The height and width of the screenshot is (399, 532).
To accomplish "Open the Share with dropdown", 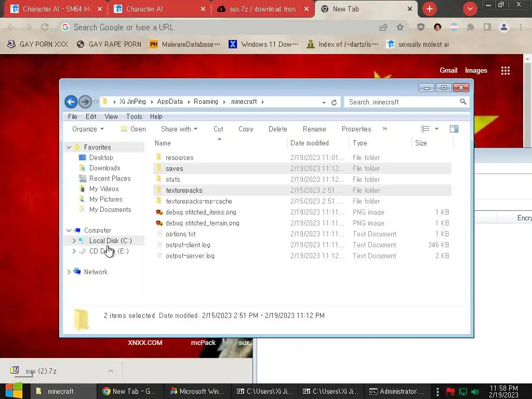I will pos(179,129).
